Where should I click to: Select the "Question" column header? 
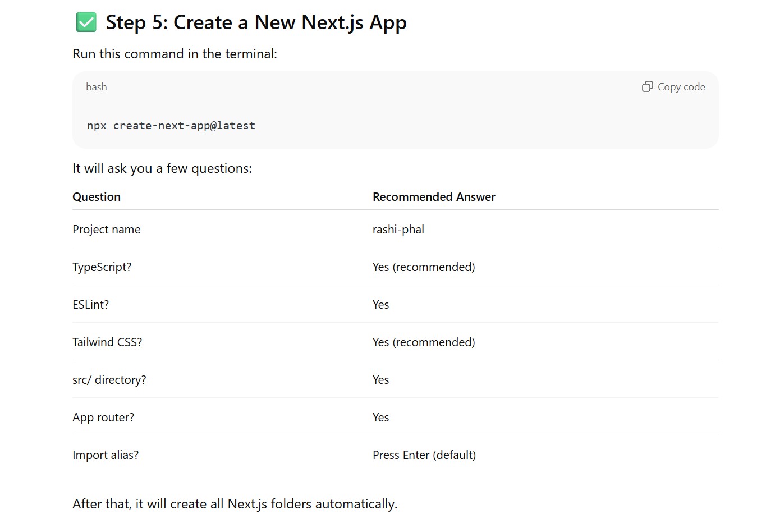point(97,197)
